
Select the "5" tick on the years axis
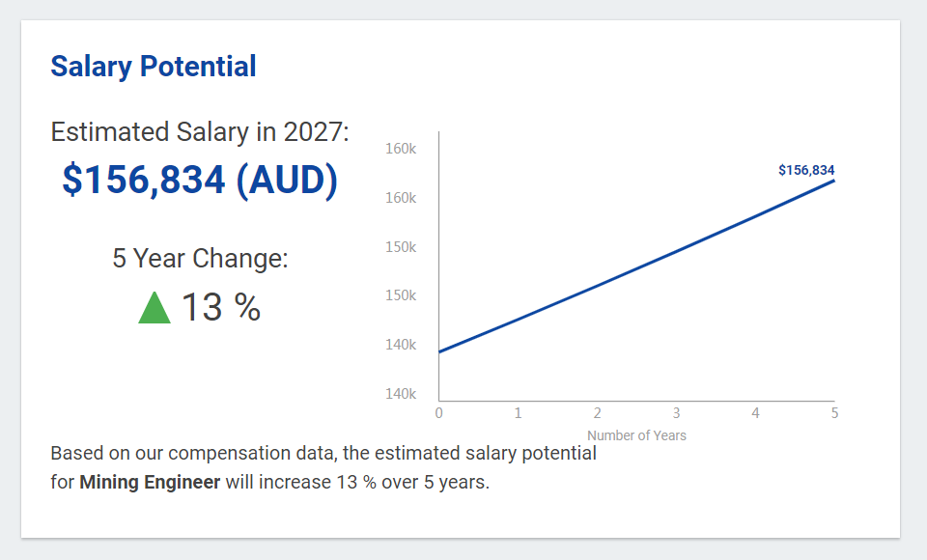(834, 413)
